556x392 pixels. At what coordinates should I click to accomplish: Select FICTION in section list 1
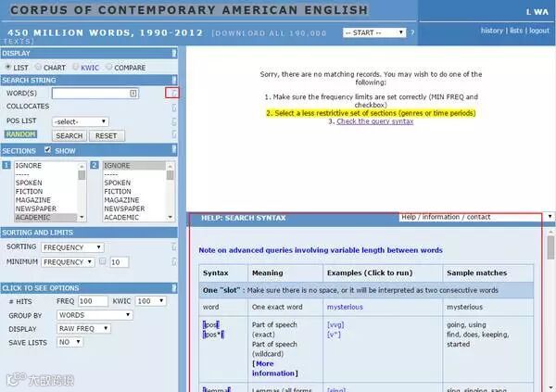pyautogui.click(x=29, y=191)
